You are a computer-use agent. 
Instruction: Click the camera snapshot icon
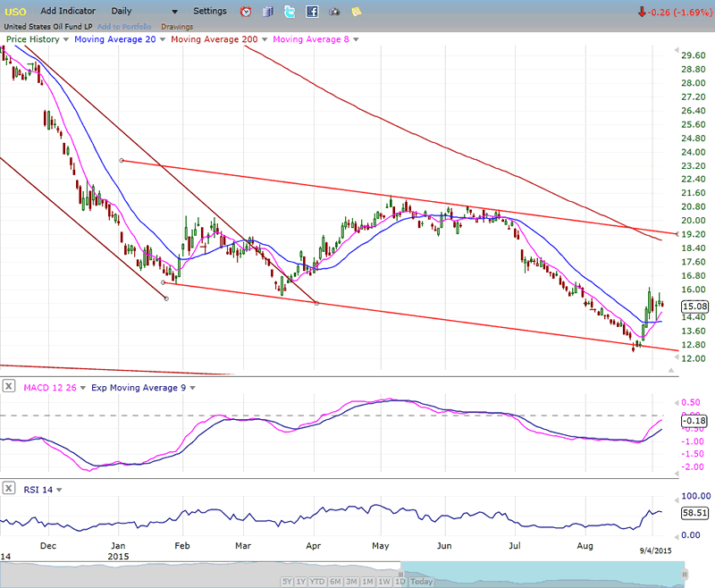334,12
